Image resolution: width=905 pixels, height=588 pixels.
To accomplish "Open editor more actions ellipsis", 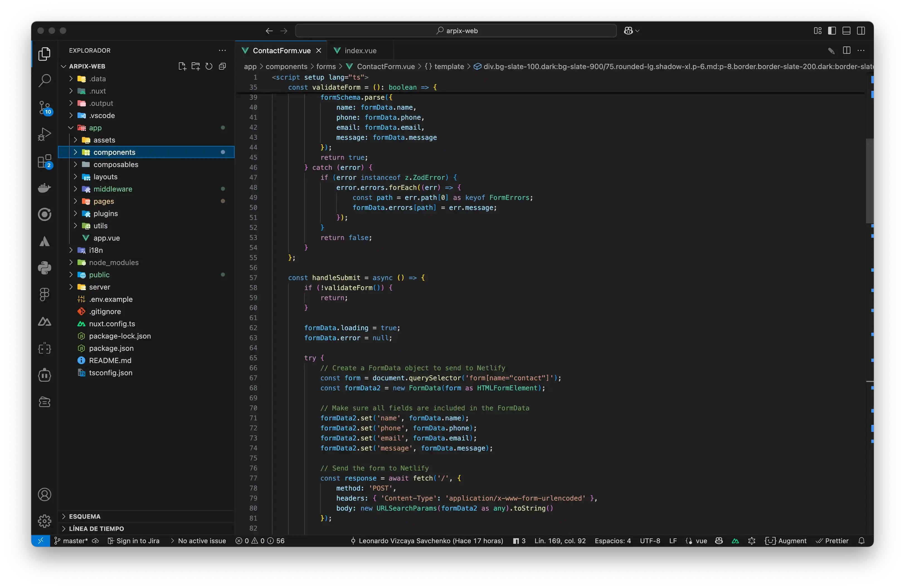I will (x=861, y=50).
